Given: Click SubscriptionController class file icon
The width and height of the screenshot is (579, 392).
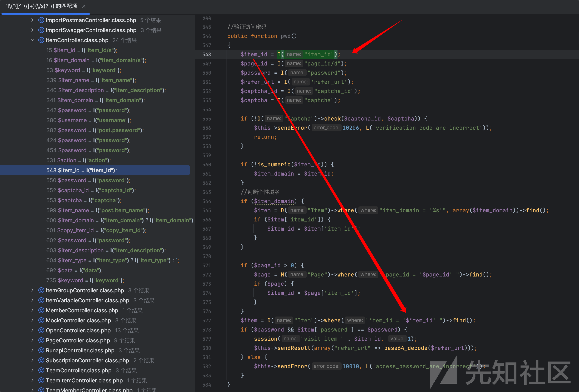Looking at the screenshot, I should (x=41, y=360).
